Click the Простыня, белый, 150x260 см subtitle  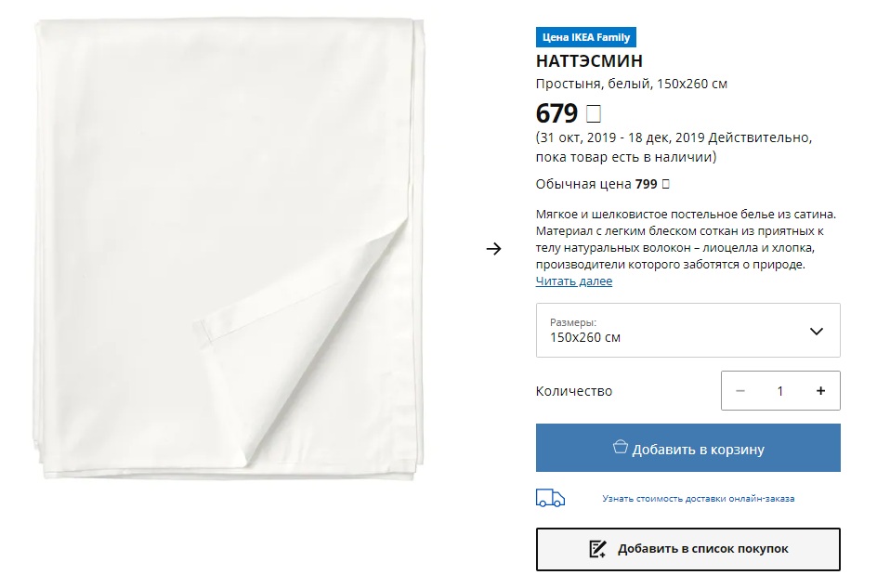click(631, 84)
